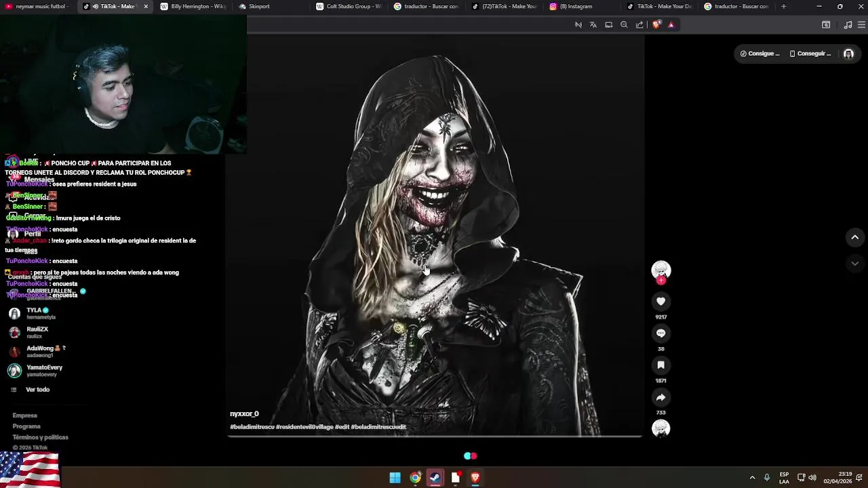Switch ESP LAA keyboard language
The height and width of the screenshot is (488, 868).
784,478
